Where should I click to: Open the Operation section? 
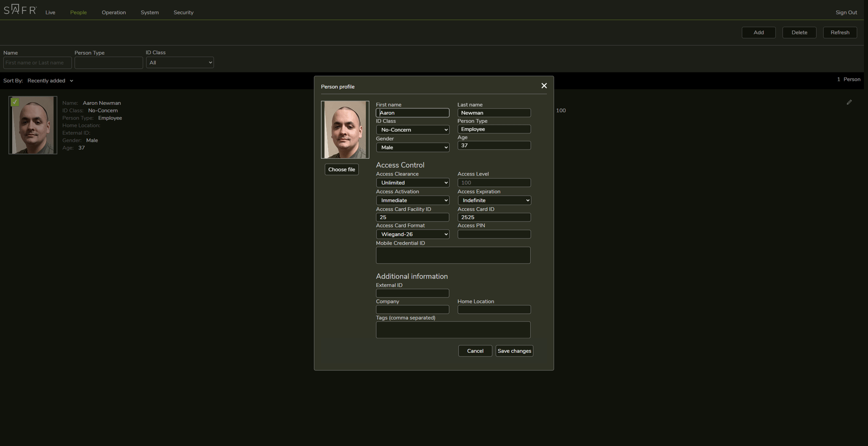[x=114, y=12]
